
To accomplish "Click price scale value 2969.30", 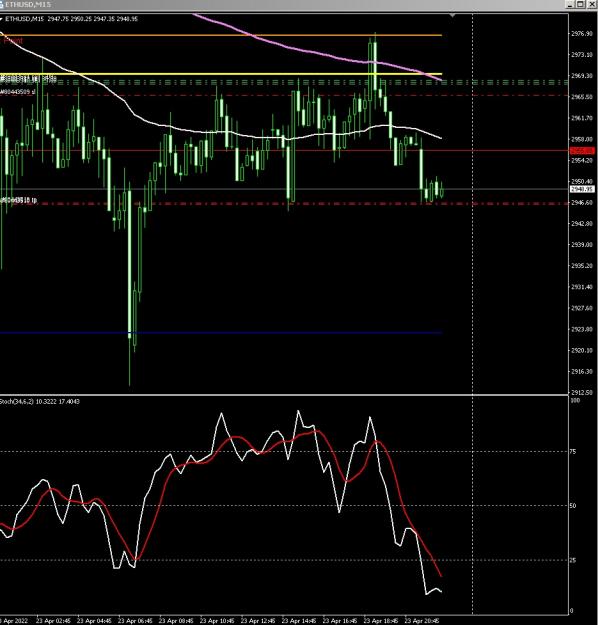I will (x=582, y=76).
